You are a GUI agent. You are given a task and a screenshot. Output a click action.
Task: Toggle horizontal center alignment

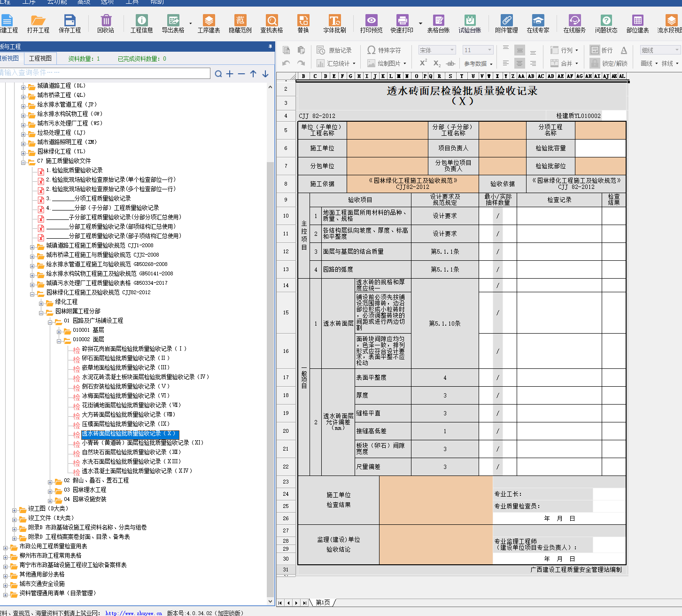click(519, 63)
